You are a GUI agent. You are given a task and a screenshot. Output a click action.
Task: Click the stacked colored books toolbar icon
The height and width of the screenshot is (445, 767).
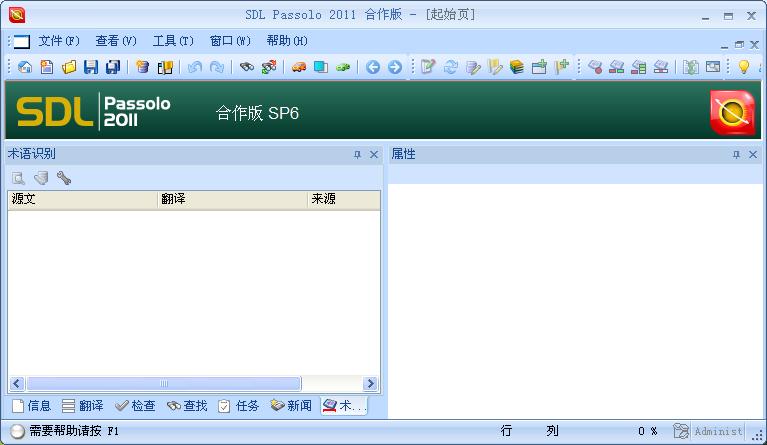click(517, 67)
